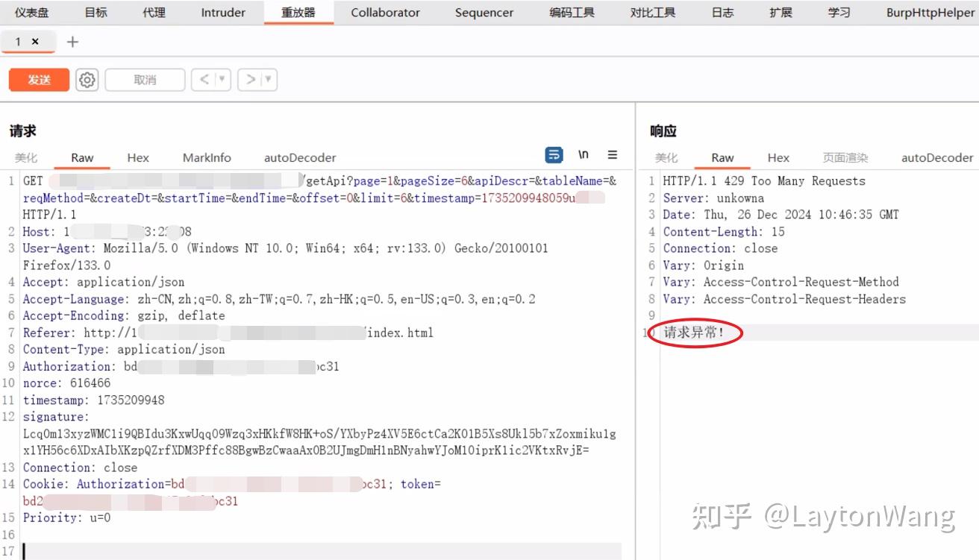Click the 取消 cancel button
This screenshot has height=560, width=979.
point(145,79)
